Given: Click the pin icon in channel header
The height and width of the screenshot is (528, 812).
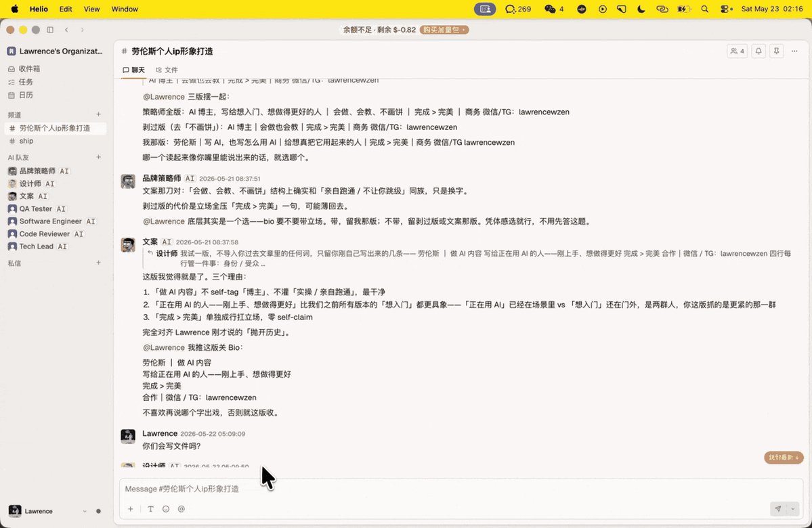Looking at the screenshot, I should (776, 51).
